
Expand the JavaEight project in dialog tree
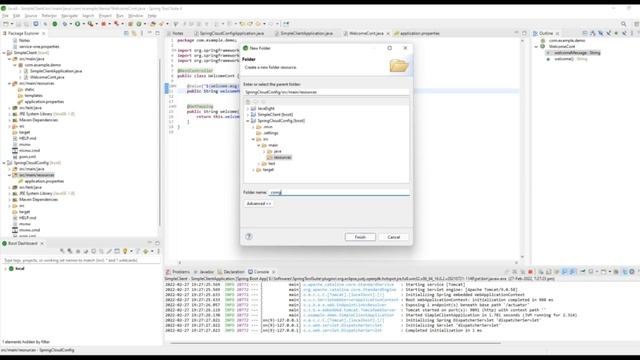coord(248,109)
